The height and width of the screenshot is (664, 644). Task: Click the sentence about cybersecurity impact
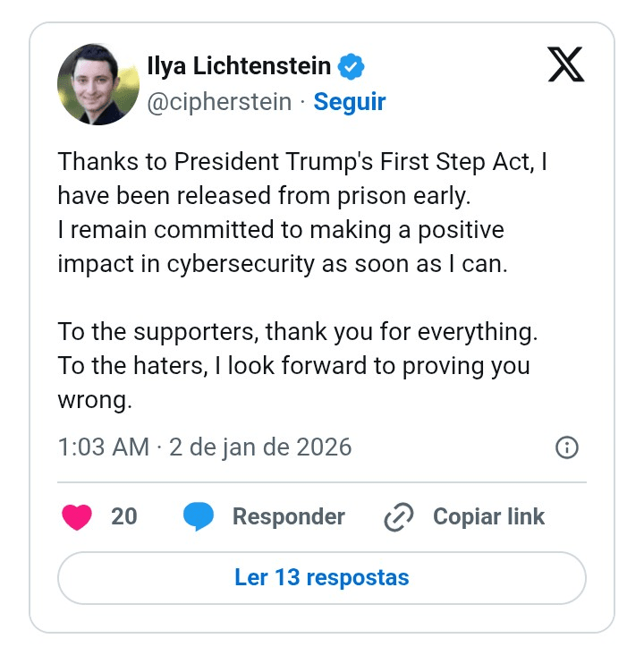(x=282, y=247)
